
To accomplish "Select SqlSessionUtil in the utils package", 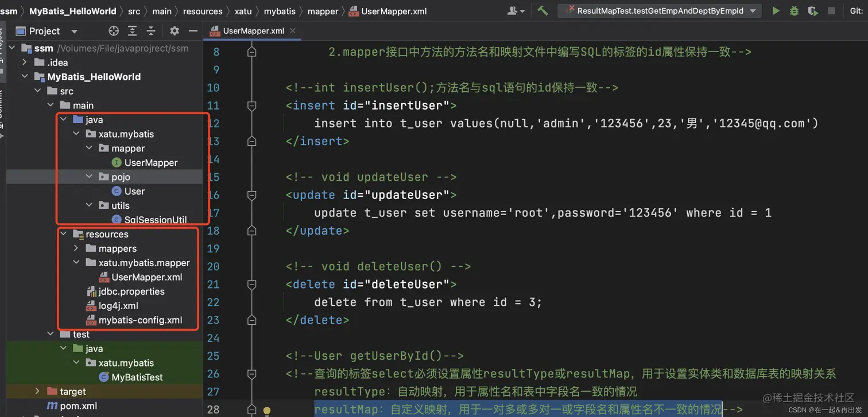I will click(156, 220).
